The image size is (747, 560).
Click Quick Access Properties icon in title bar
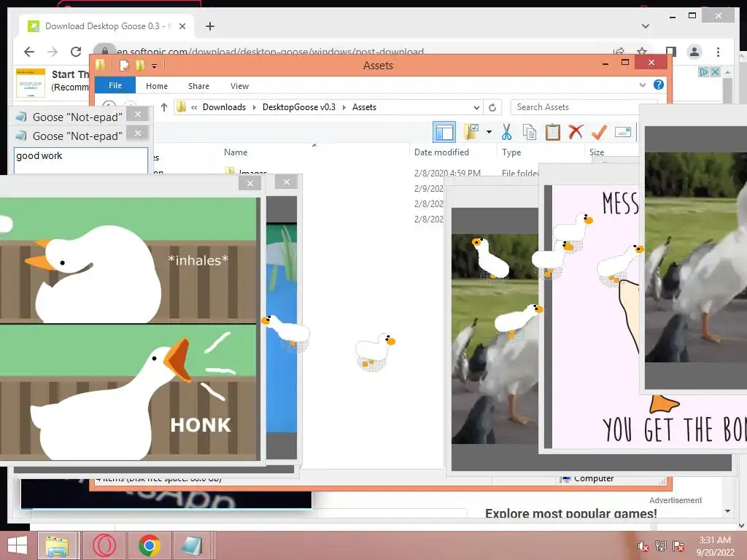pyautogui.click(x=124, y=65)
